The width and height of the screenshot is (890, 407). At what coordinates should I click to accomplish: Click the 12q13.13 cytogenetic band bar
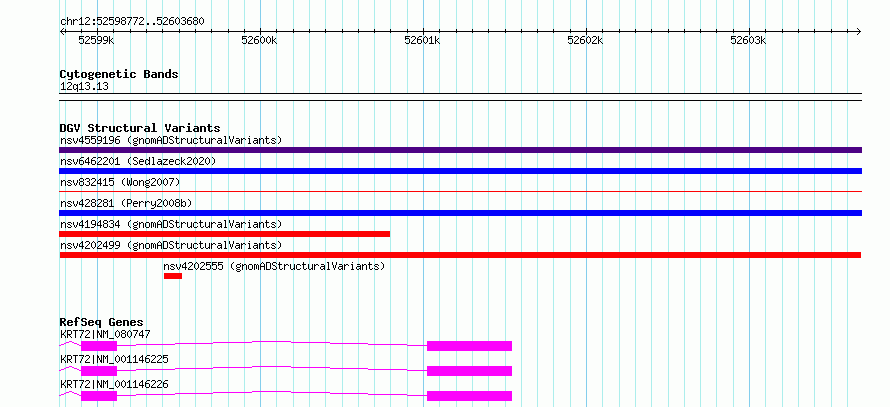(x=460, y=97)
